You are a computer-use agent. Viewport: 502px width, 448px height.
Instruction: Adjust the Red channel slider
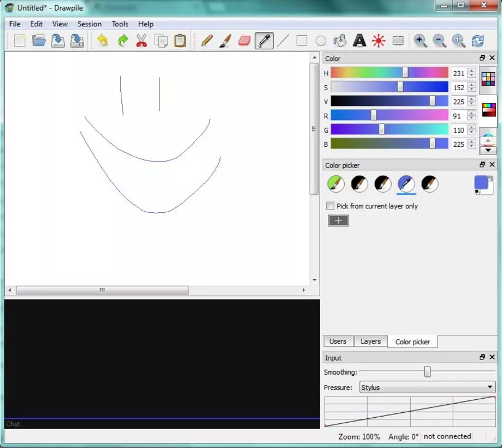click(390, 115)
